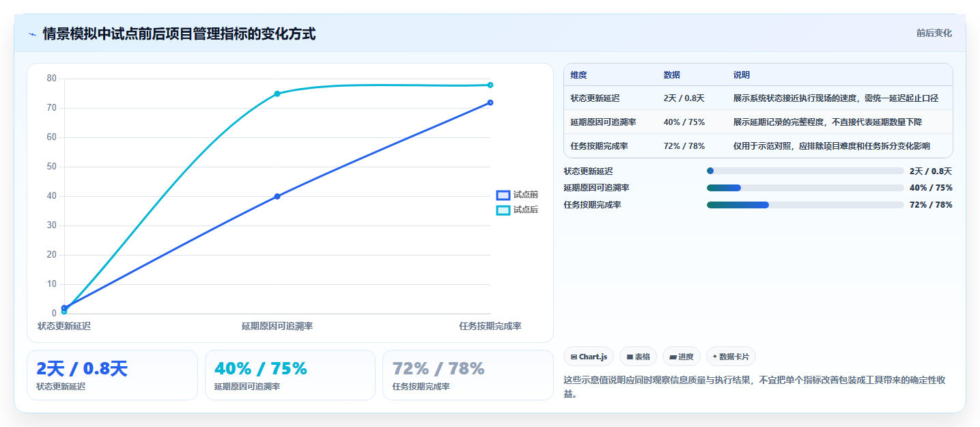Viewport: 980px width, 427px height.
Task: Click x-axis label 状态更新延迟
Action: 64,326
